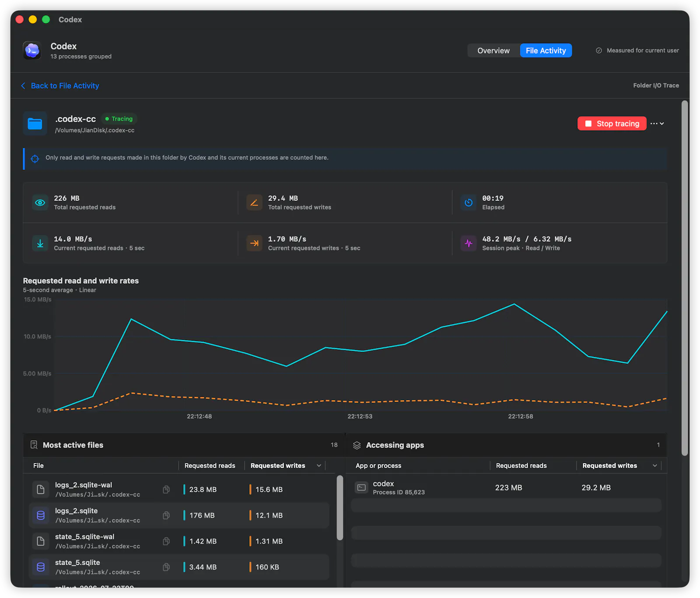The width and height of the screenshot is (700, 598).
Task: Click the Accessing apps layers icon
Action: click(x=357, y=445)
